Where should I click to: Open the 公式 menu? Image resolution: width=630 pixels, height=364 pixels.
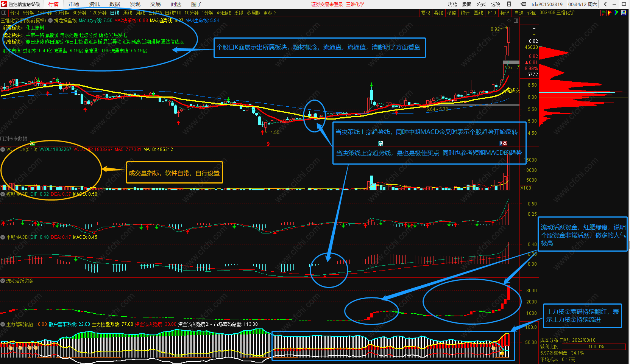pos(481,4)
